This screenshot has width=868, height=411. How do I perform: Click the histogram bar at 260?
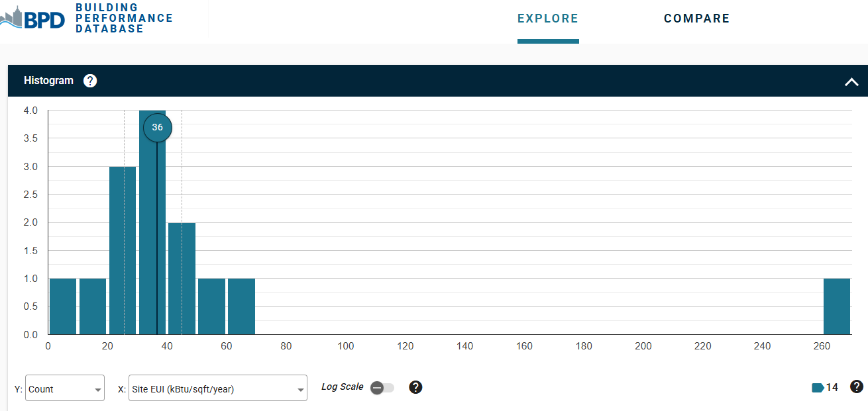836,306
